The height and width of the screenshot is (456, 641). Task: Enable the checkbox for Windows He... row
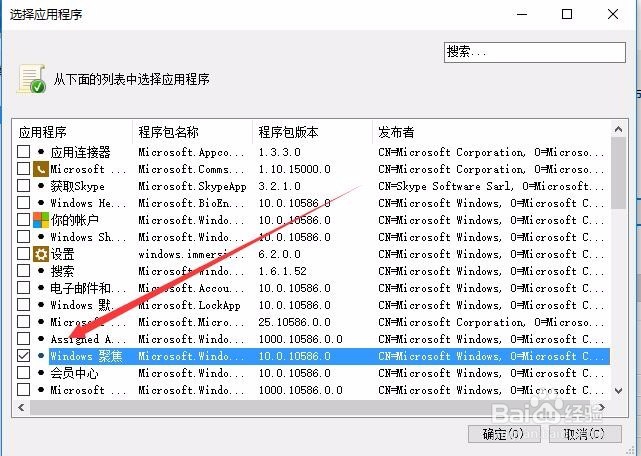(24, 203)
